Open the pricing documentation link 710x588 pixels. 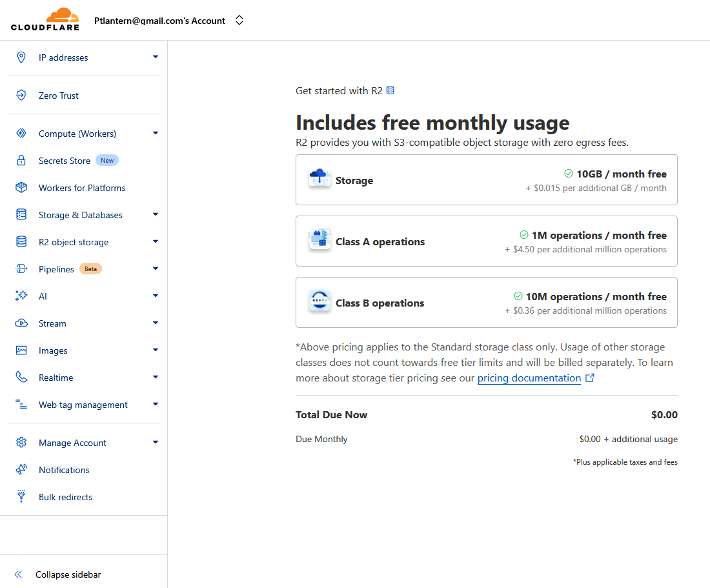(529, 378)
